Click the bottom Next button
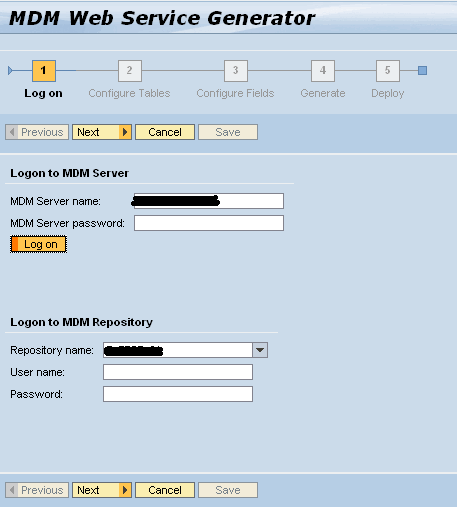Viewport: 458px width, 507px height. [102, 490]
